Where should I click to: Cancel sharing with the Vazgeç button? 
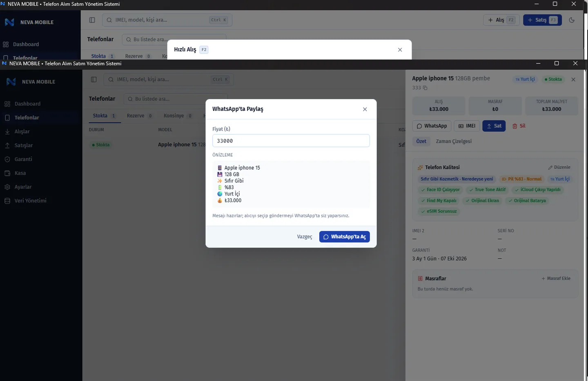(304, 237)
